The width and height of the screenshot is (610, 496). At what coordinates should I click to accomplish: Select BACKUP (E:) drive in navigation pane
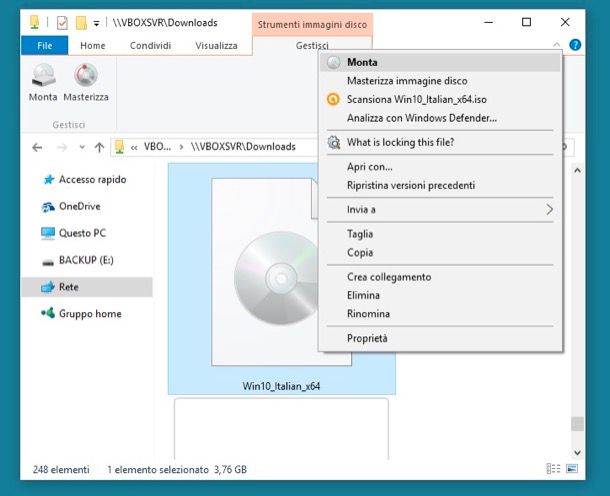[x=86, y=260]
